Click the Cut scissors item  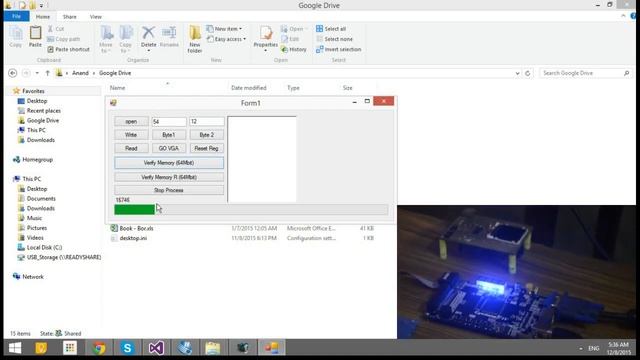pos(56,29)
